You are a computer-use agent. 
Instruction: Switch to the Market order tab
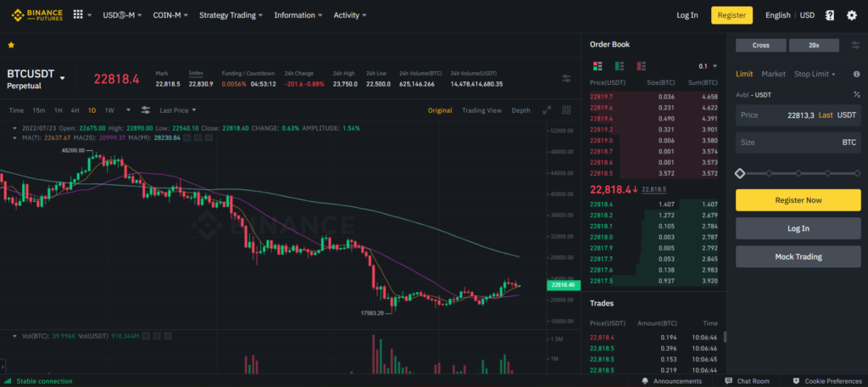773,75
